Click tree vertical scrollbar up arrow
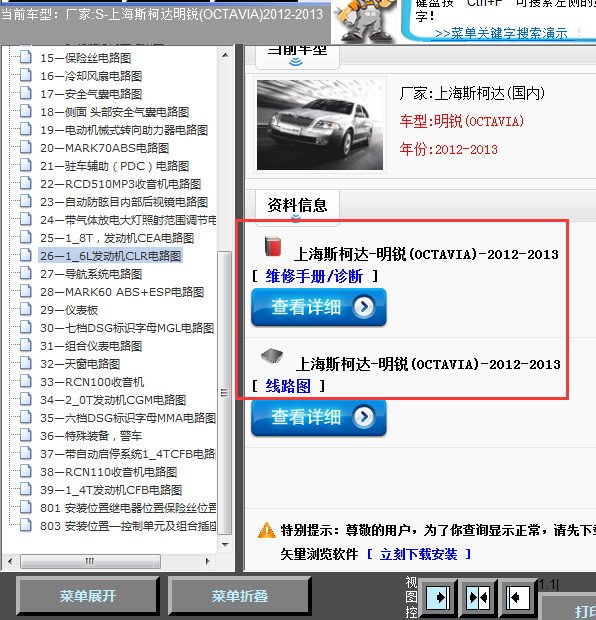596x620 pixels. click(225, 55)
